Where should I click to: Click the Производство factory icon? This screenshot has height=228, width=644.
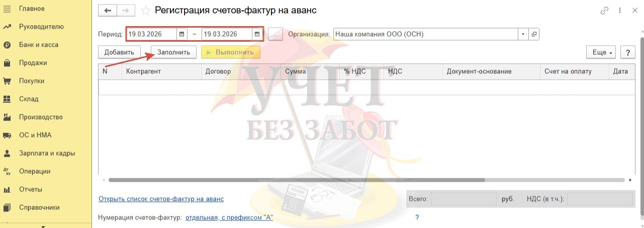[7, 117]
